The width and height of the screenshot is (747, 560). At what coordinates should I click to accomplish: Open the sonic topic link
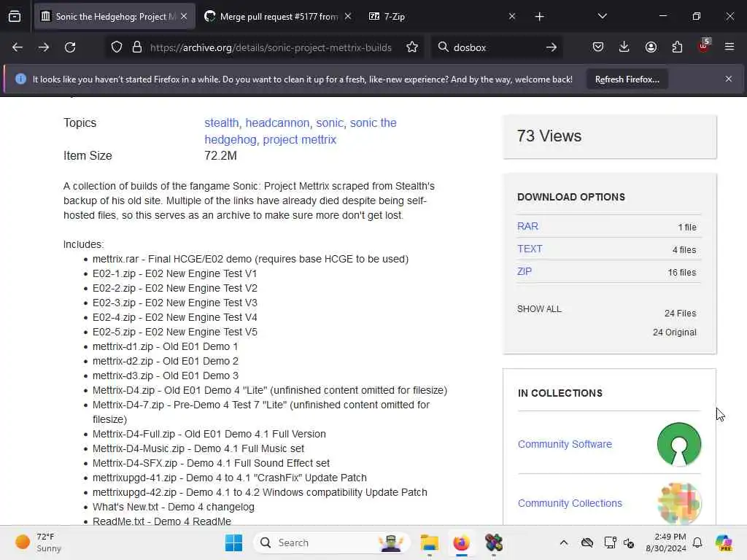(330, 122)
